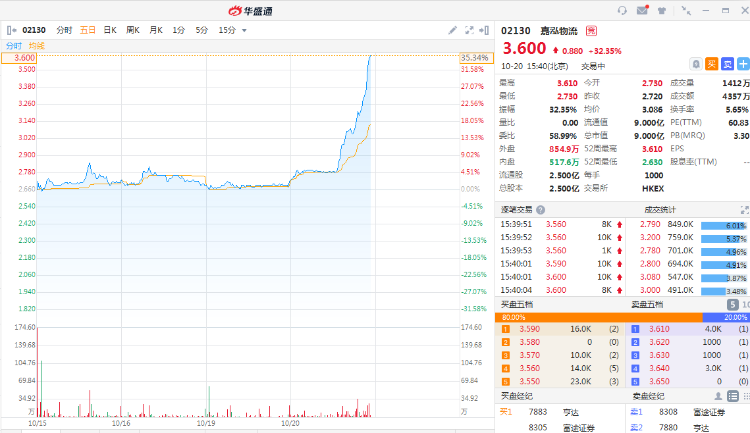Image resolution: width=750 pixels, height=433 pixels.
Task: Select the 分时 chart tab
Action: click(64, 30)
